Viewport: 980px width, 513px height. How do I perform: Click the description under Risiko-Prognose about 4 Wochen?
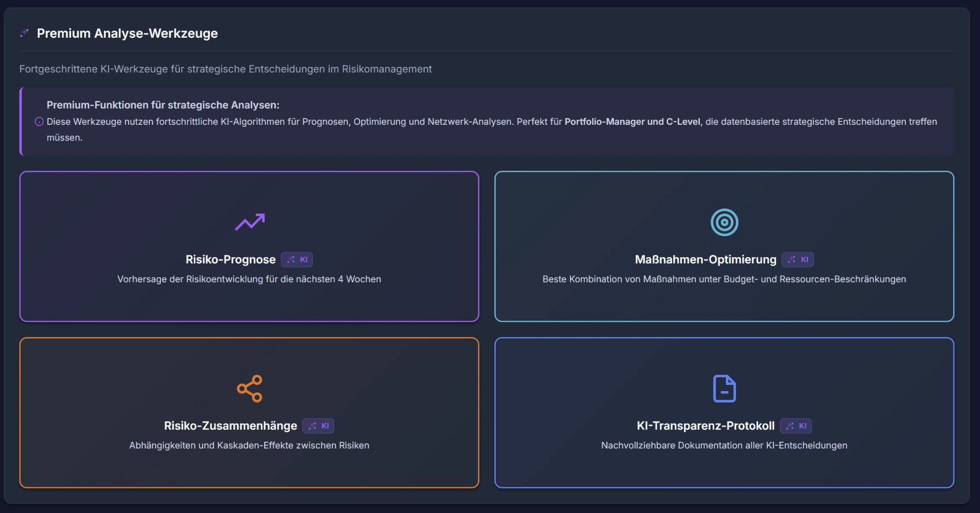[x=249, y=280]
